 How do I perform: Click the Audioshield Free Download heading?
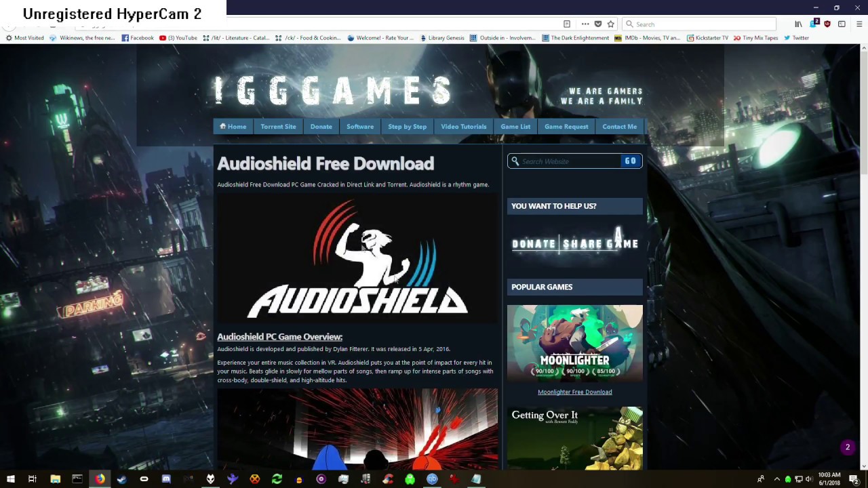pos(325,163)
